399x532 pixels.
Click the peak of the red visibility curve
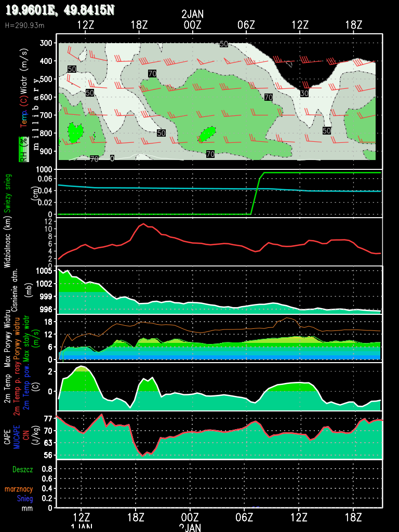click(143, 224)
